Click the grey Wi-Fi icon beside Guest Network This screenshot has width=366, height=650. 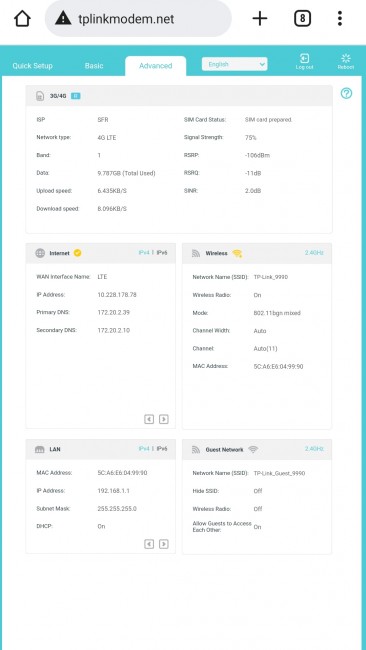(253, 449)
